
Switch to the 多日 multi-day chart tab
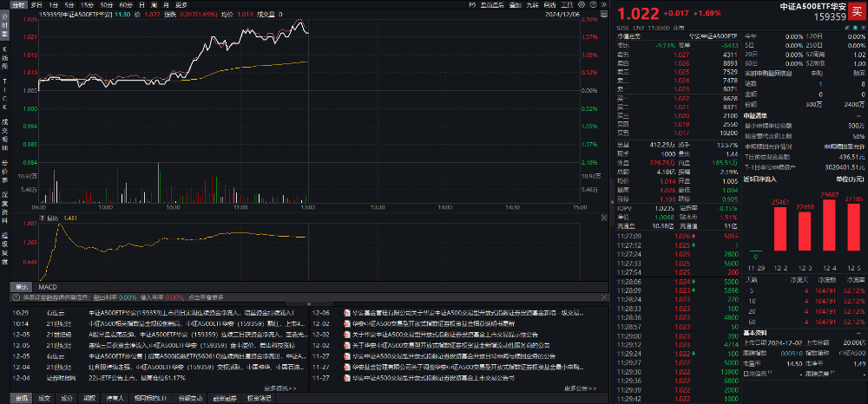pos(36,4)
